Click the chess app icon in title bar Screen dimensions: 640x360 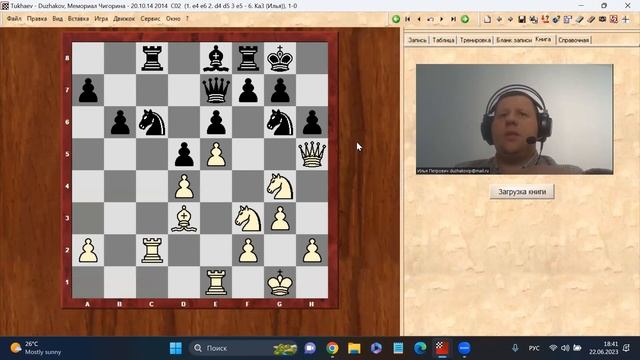5,6
